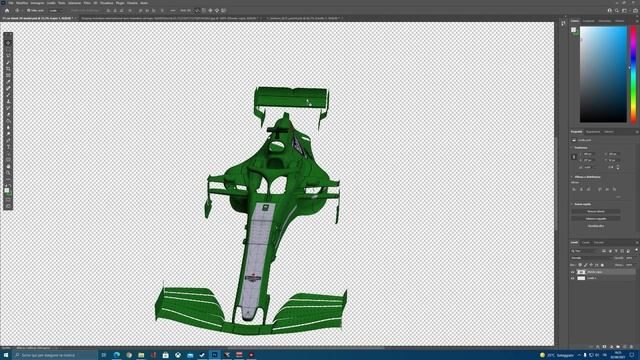Click the foreground color swatch in toolbar
Screen dimensions: 640x360
pos(7,189)
